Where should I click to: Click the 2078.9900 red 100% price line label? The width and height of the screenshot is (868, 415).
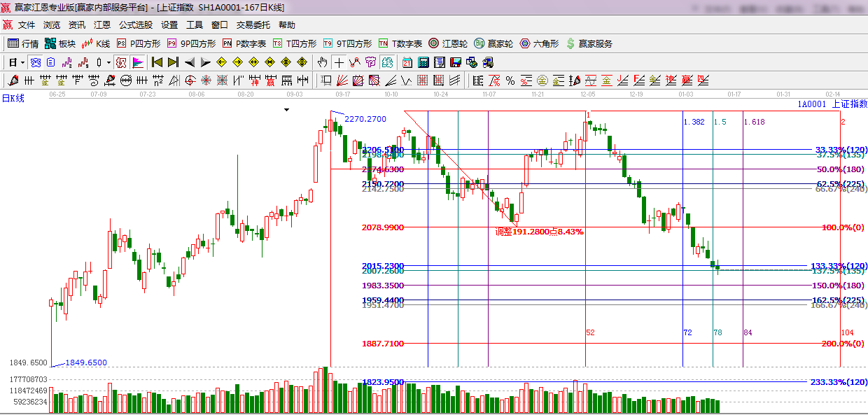tap(382, 227)
